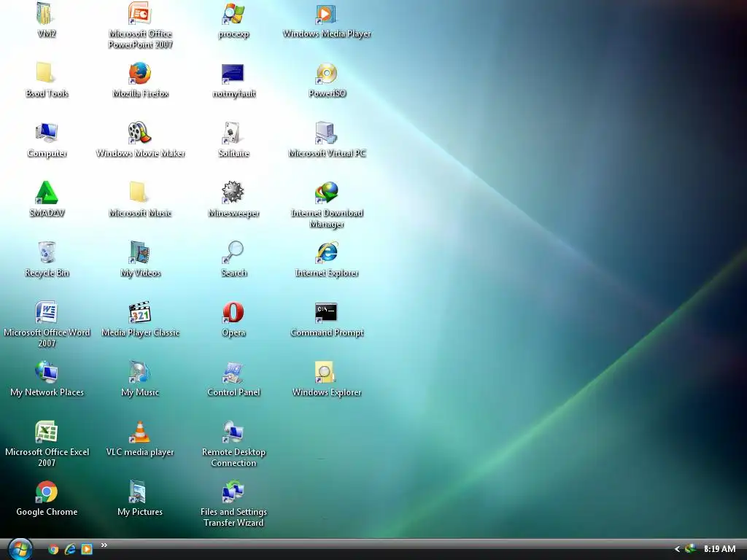747x560 pixels.
Task: Select the Recycle Bin icon
Action: click(46, 252)
